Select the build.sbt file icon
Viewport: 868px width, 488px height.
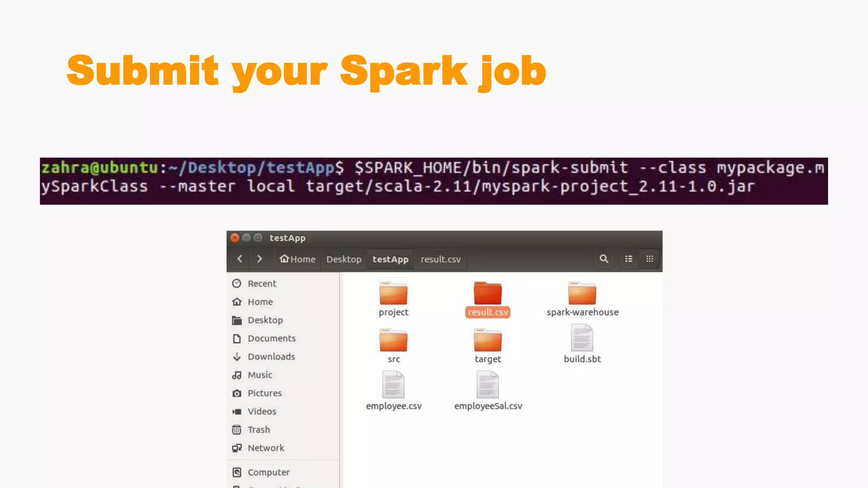582,338
